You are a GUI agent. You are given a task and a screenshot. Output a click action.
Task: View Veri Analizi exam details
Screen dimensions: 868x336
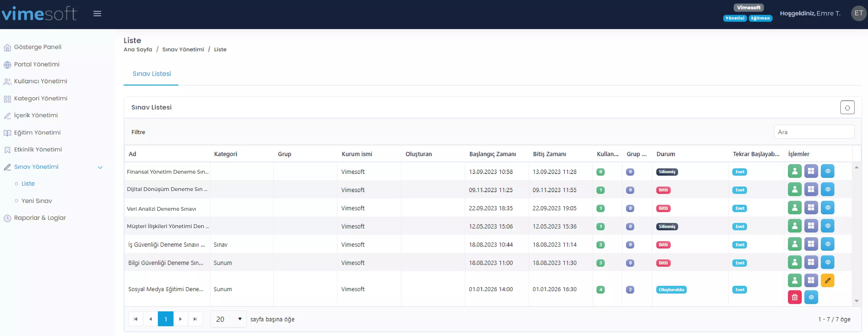pos(828,207)
